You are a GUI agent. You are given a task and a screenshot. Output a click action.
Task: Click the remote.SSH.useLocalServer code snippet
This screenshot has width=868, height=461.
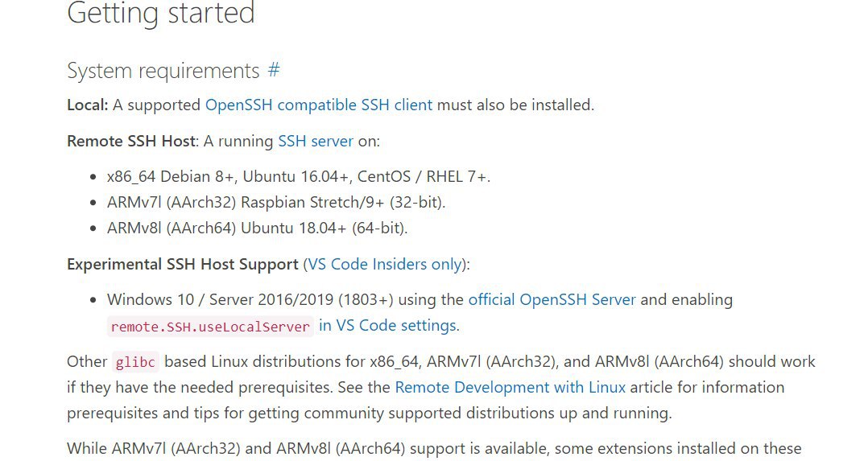pyautogui.click(x=210, y=327)
